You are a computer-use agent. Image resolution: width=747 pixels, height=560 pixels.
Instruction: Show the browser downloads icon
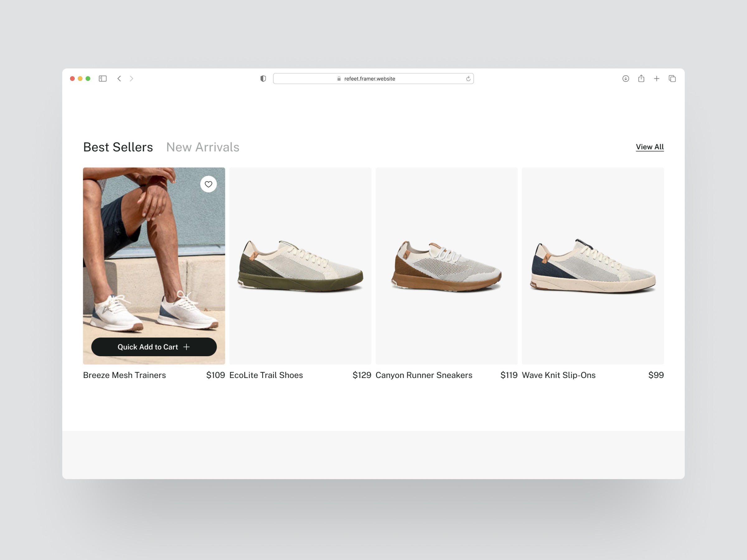[x=625, y=79]
